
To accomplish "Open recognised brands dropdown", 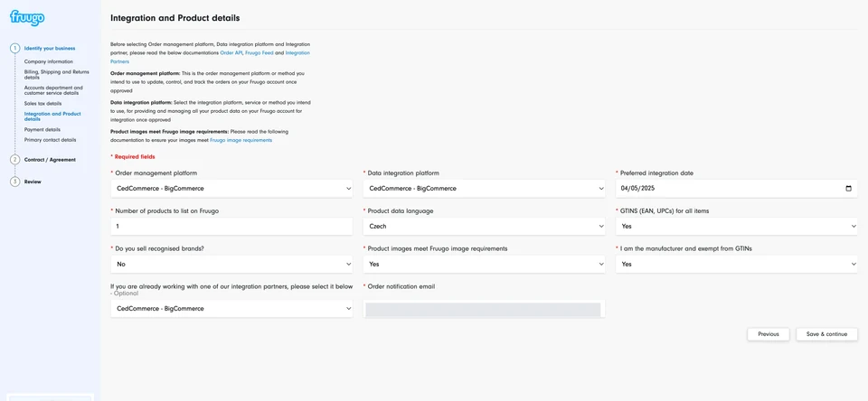I will pyautogui.click(x=231, y=264).
